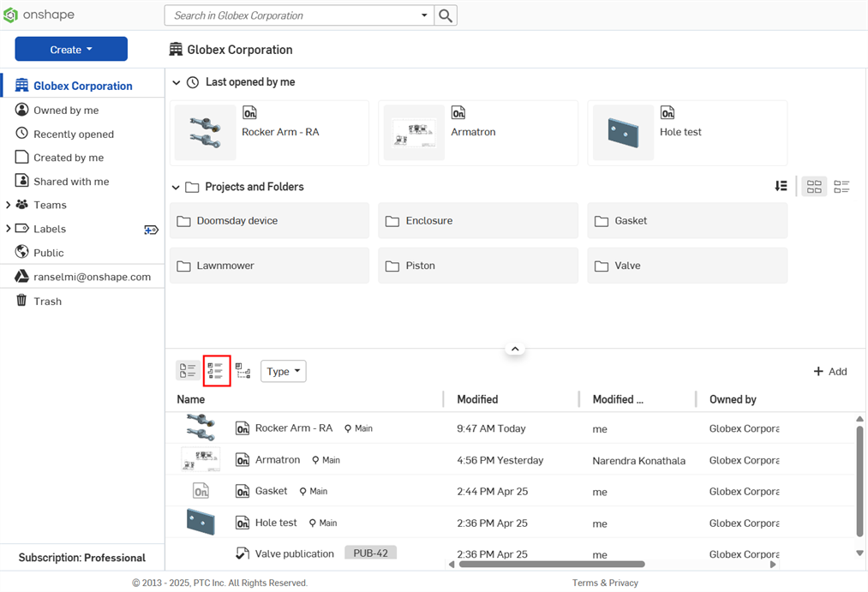The height and width of the screenshot is (592, 868).
Task: Select the simple list view toggle
Action: pyautogui.click(x=188, y=371)
